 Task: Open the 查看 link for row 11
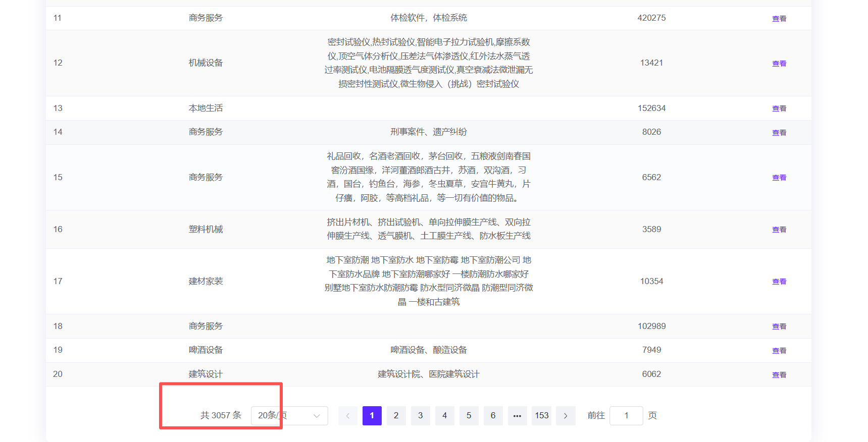coord(779,19)
